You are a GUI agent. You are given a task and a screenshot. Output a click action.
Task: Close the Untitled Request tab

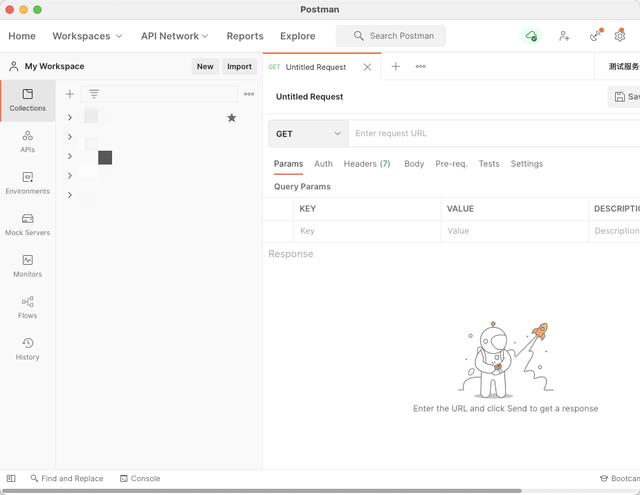367,67
